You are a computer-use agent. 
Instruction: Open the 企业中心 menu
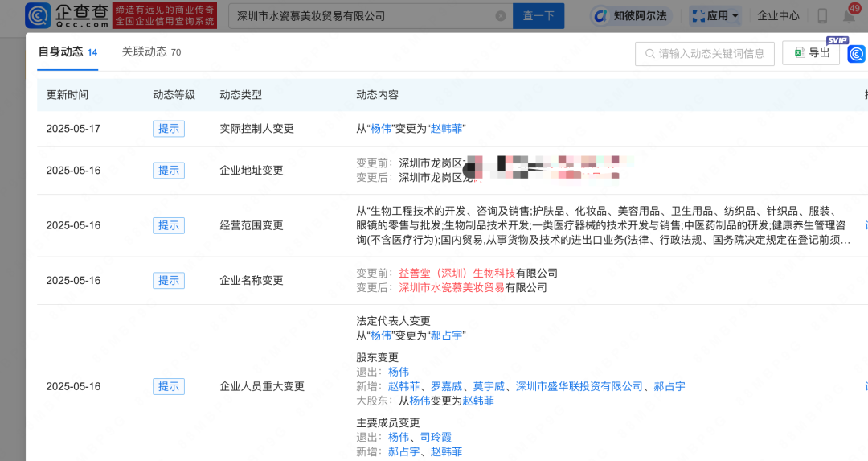point(778,15)
